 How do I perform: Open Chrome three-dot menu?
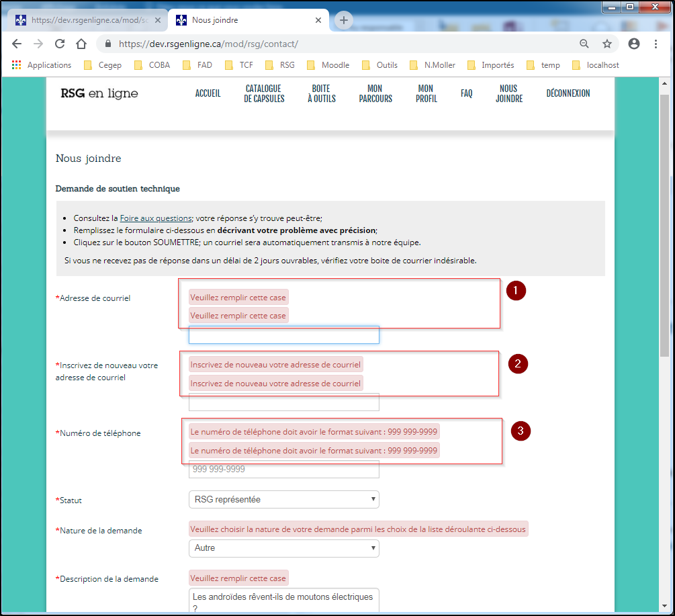click(x=656, y=44)
